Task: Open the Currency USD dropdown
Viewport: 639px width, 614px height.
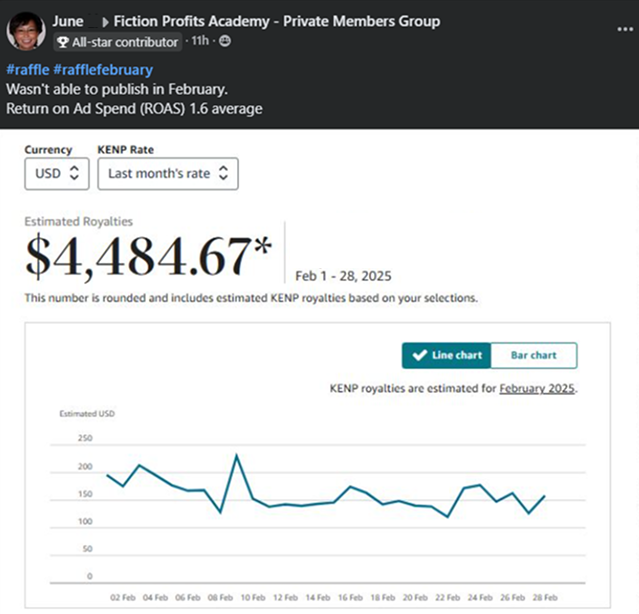Action: (x=57, y=173)
